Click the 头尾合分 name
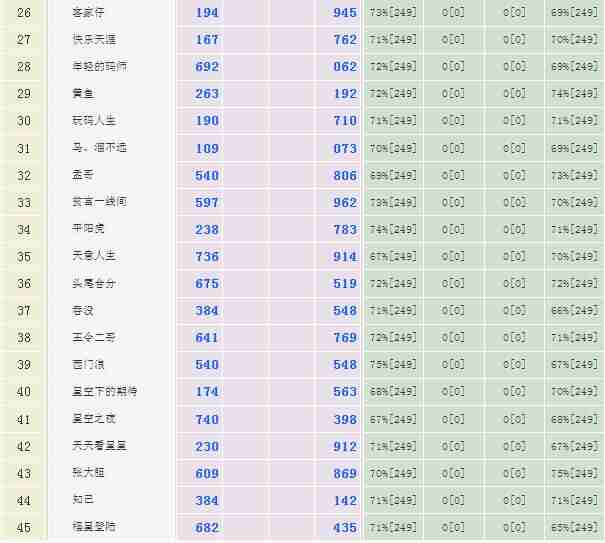The height and width of the screenshot is (543, 605). click(97, 284)
